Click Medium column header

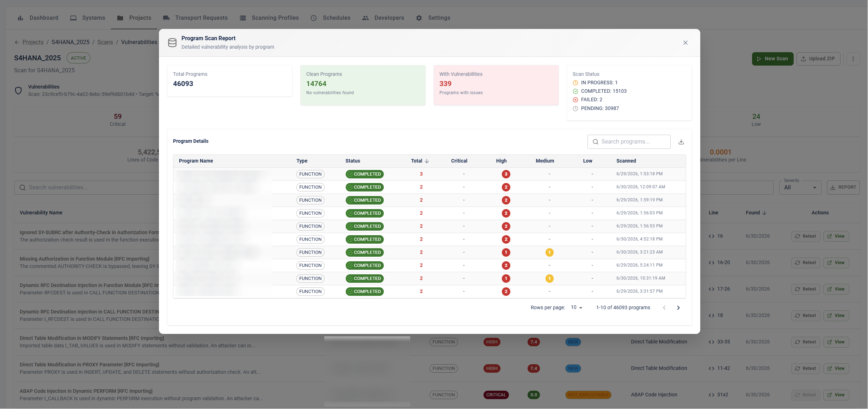coord(545,161)
